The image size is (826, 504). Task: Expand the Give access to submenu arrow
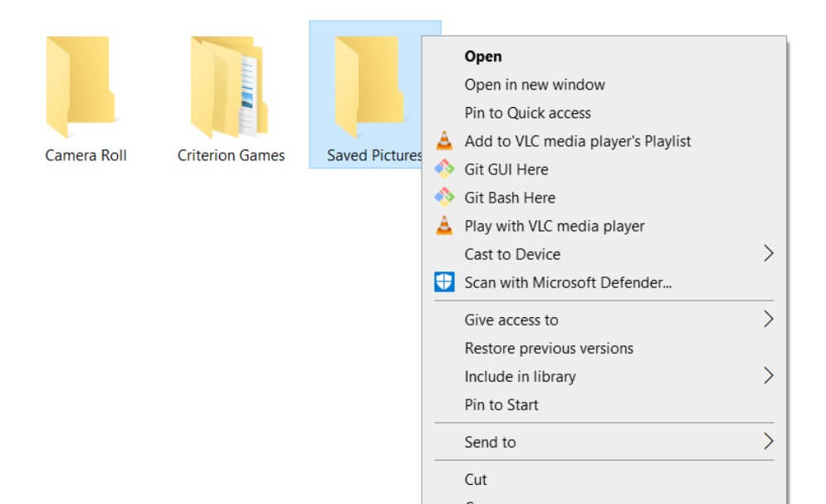pos(768,320)
